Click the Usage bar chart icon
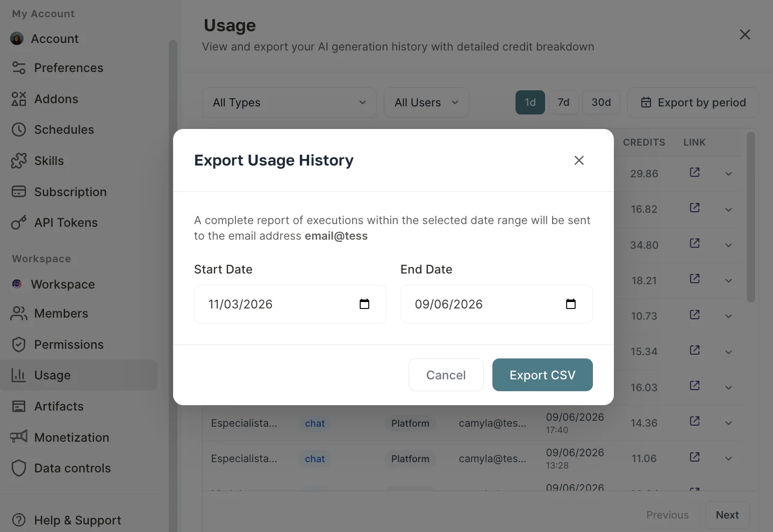This screenshot has width=773, height=532. [x=19, y=375]
